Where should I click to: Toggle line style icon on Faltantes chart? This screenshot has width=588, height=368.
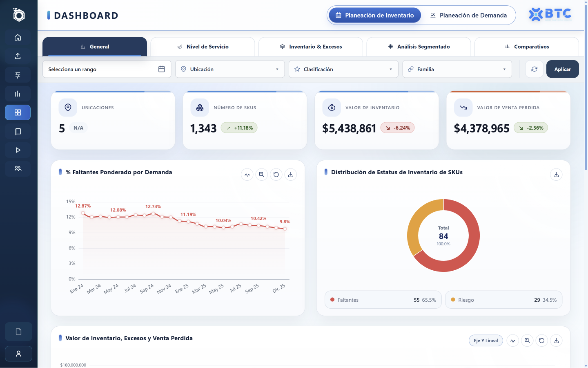click(247, 175)
